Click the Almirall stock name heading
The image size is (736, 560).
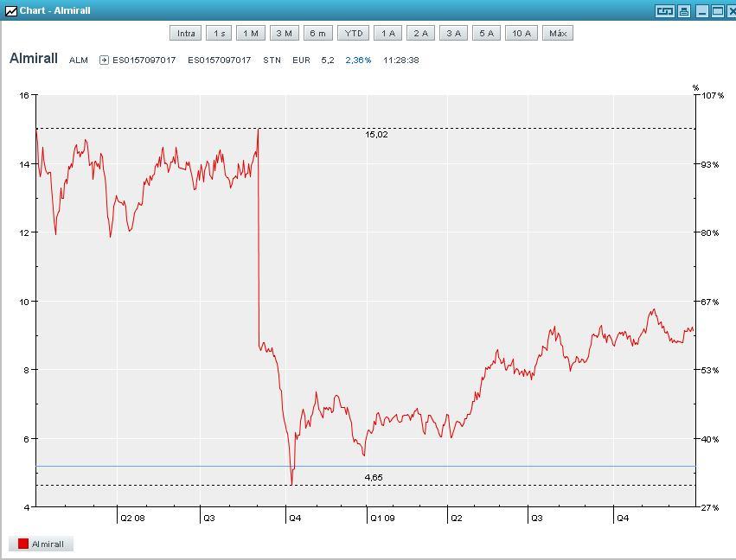point(34,58)
